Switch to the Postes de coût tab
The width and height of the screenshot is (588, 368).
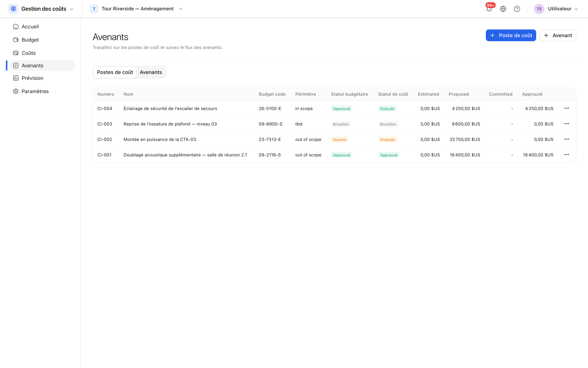pyautogui.click(x=115, y=72)
